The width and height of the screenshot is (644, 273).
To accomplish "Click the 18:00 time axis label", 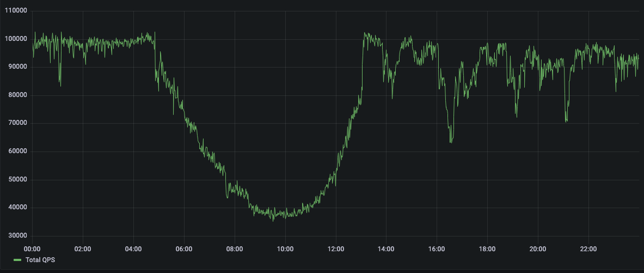I will (487, 248).
